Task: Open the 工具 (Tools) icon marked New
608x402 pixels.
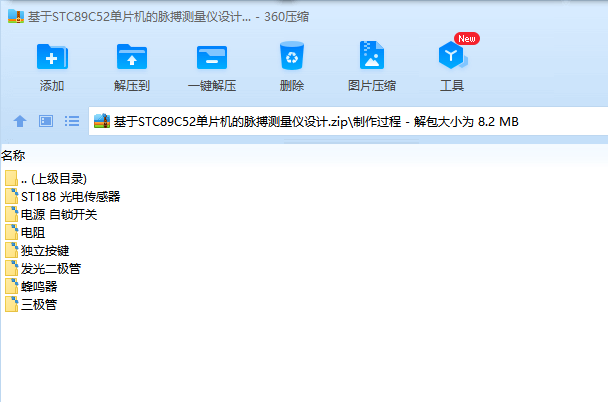Action: 453,56
